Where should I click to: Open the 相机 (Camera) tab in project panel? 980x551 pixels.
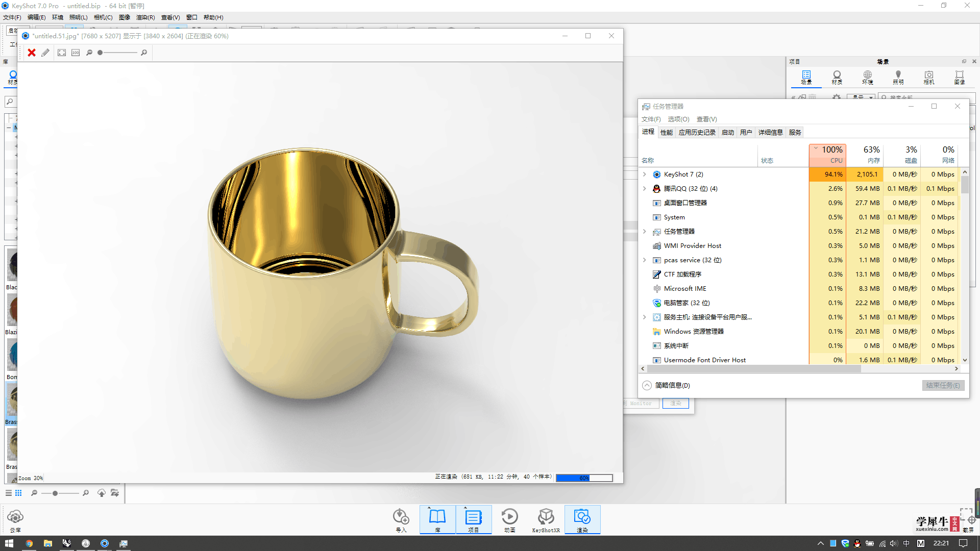(929, 78)
